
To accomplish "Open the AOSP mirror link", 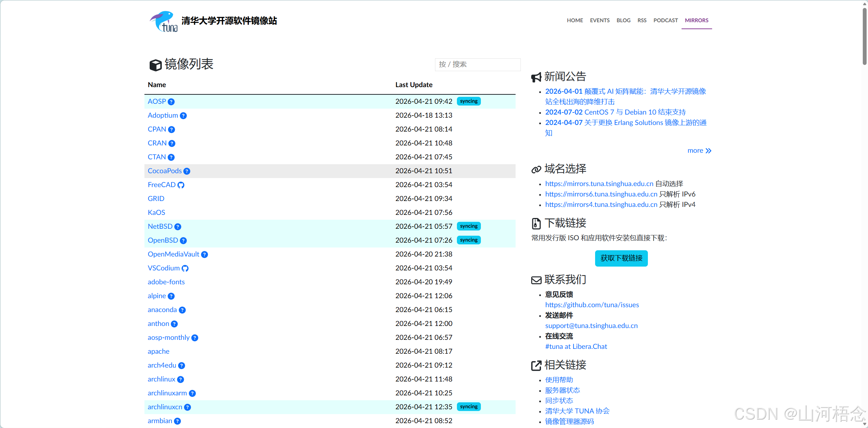I will (157, 101).
